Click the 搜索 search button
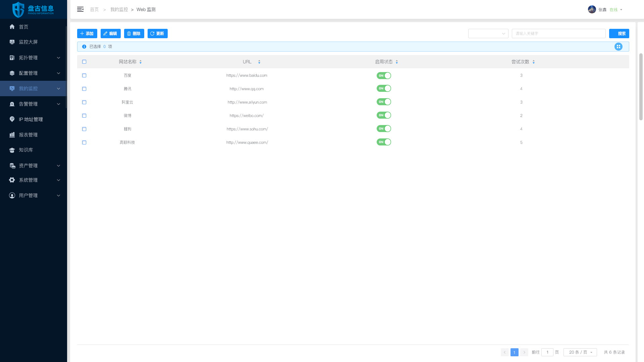The image size is (644, 362). click(x=619, y=34)
